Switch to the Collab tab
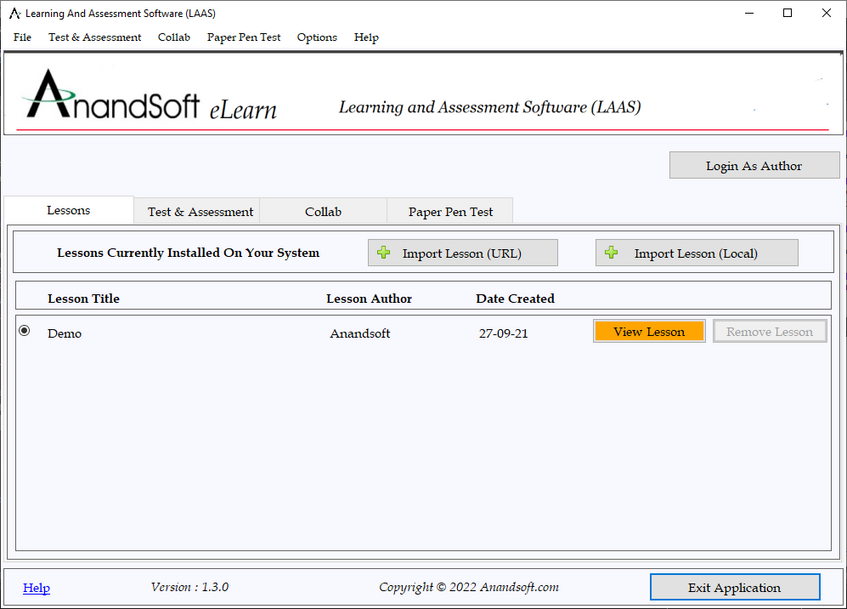 pyautogui.click(x=323, y=212)
